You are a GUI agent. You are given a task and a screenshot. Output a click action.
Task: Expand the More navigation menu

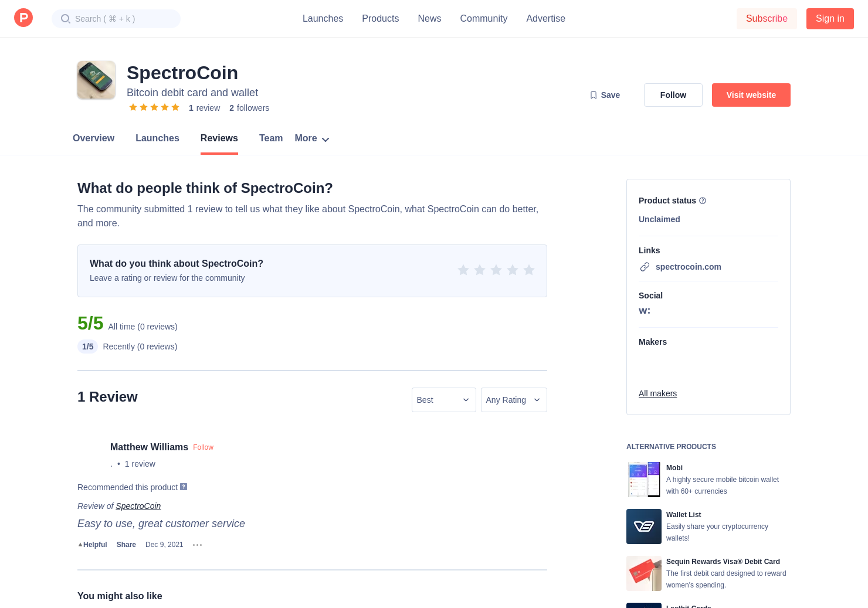311,138
